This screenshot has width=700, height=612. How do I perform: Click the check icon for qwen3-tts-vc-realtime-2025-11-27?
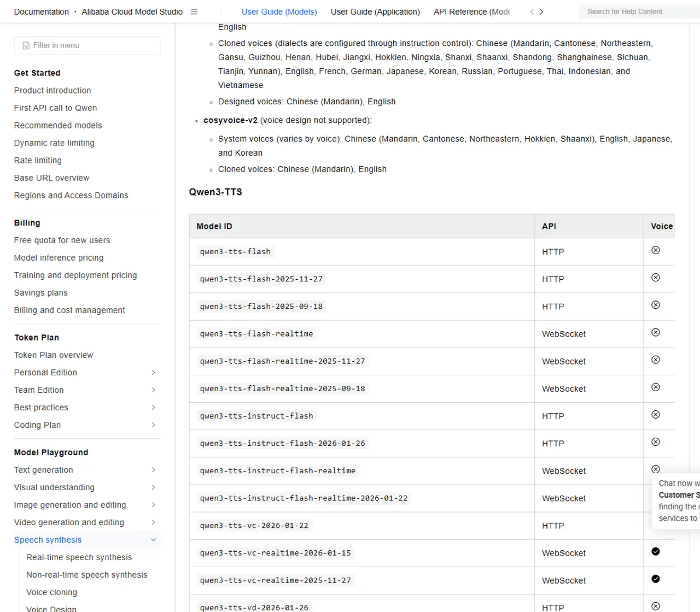(656, 579)
